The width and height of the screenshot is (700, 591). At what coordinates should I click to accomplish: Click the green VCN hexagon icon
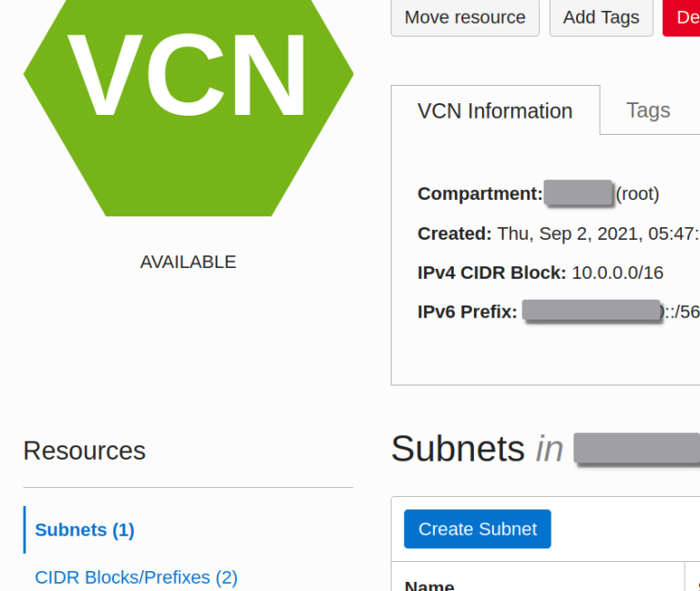[x=189, y=108]
